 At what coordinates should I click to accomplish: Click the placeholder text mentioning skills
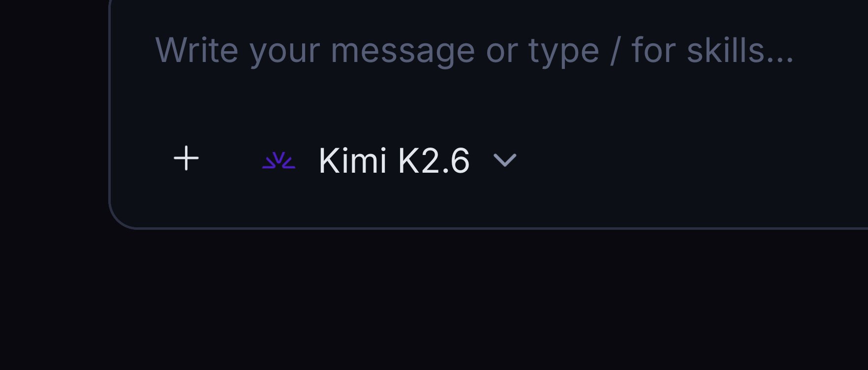coord(474,50)
